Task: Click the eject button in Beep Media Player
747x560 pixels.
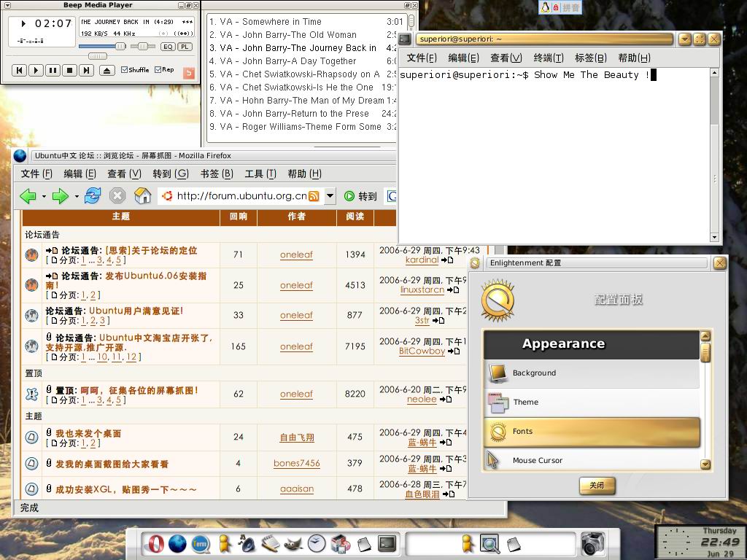Action: click(x=107, y=71)
